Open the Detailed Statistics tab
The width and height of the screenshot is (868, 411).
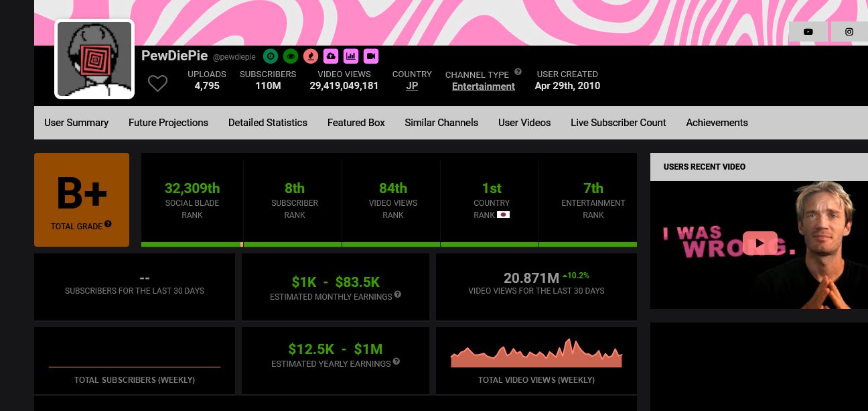[268, 123]
